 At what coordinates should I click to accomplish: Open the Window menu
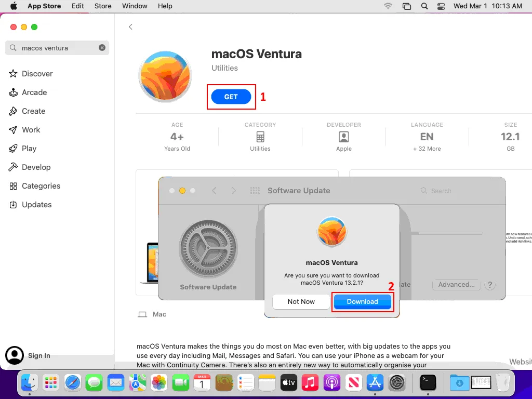pos(134,6)
